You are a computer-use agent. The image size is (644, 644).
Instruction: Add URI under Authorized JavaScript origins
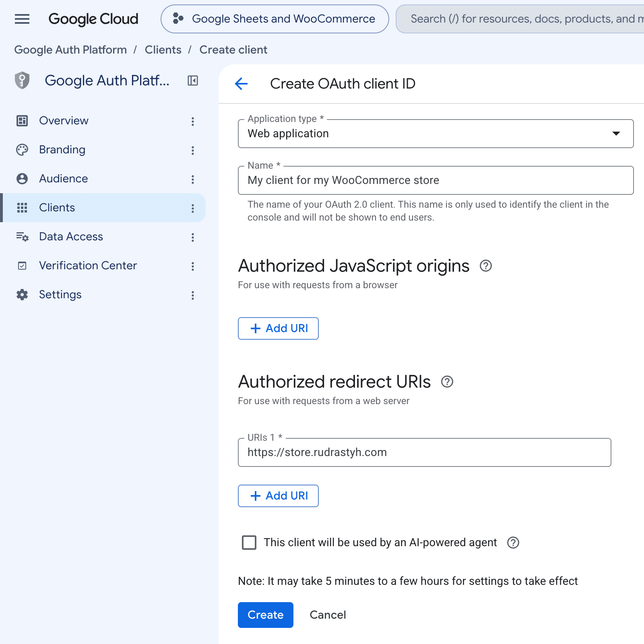278,328
